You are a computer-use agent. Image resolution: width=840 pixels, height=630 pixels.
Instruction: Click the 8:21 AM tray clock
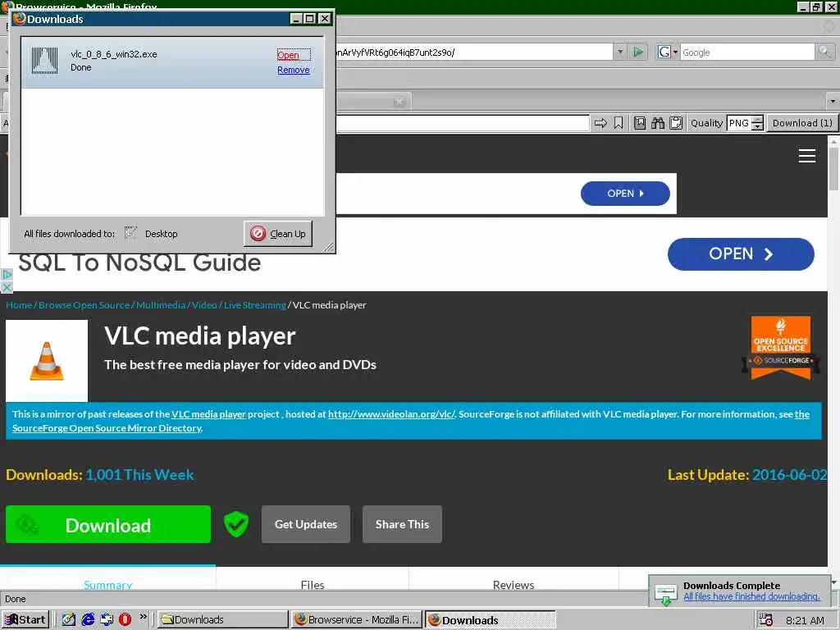(805, 620)
